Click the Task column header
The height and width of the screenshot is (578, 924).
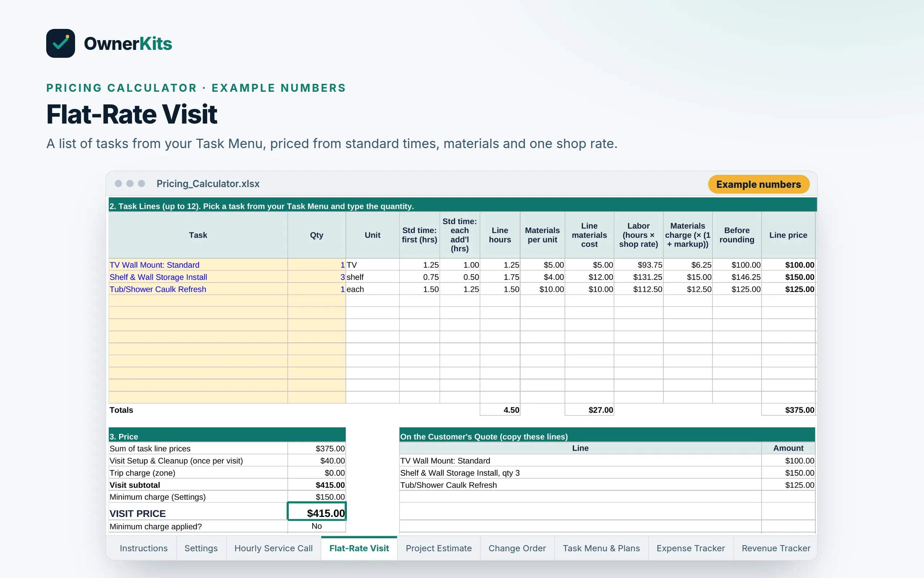click(x=198, y=235)
